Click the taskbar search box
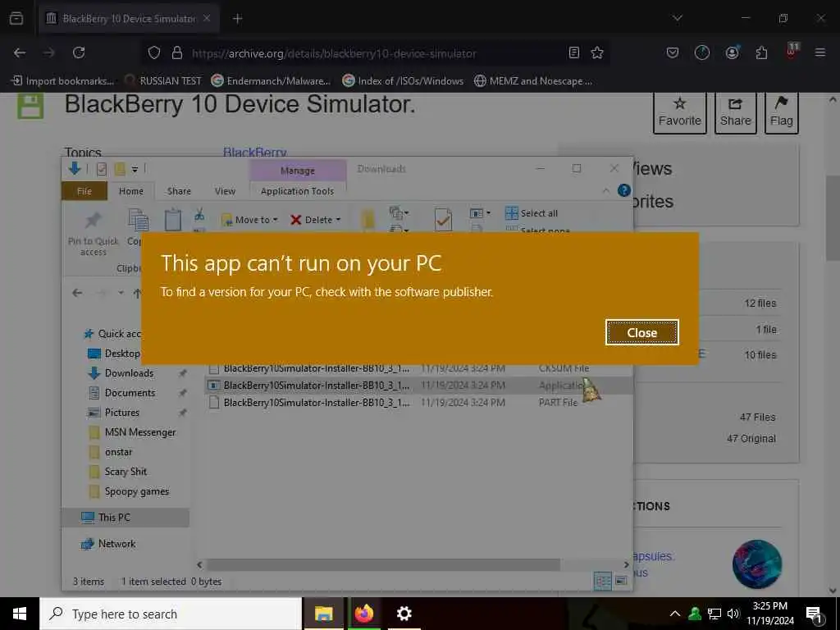The width and height of the screenshot is (840, 630). point(171,614)
